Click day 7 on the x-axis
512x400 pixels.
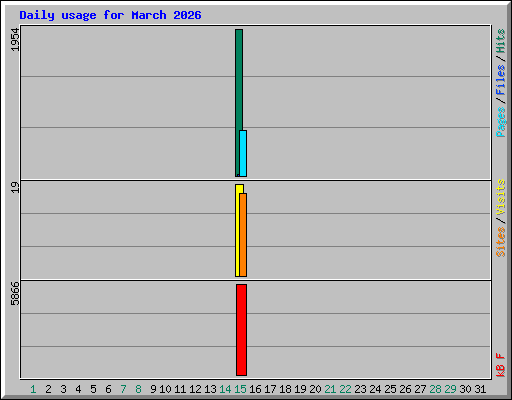click(123, 389)
